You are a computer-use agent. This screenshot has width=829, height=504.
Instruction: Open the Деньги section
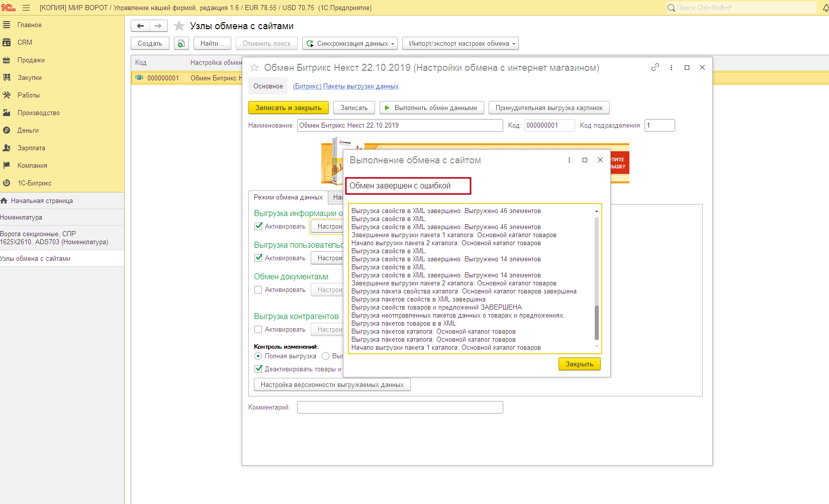pos(28,130)
